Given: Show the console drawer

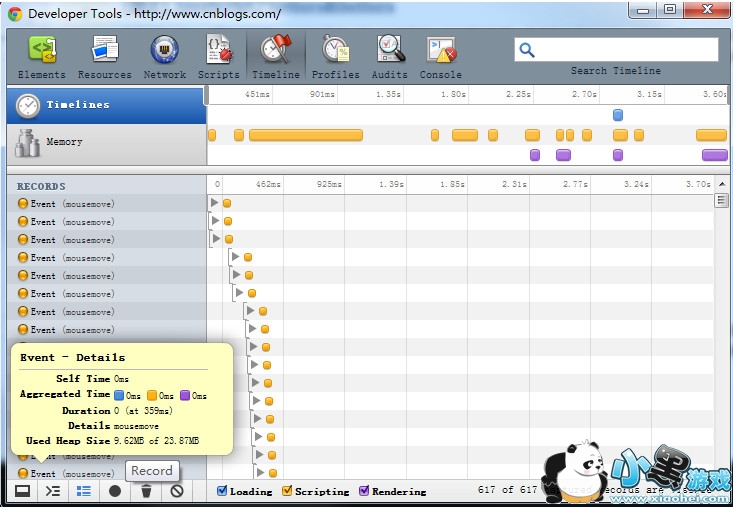Looking at the screenshot, I should 53,491.
